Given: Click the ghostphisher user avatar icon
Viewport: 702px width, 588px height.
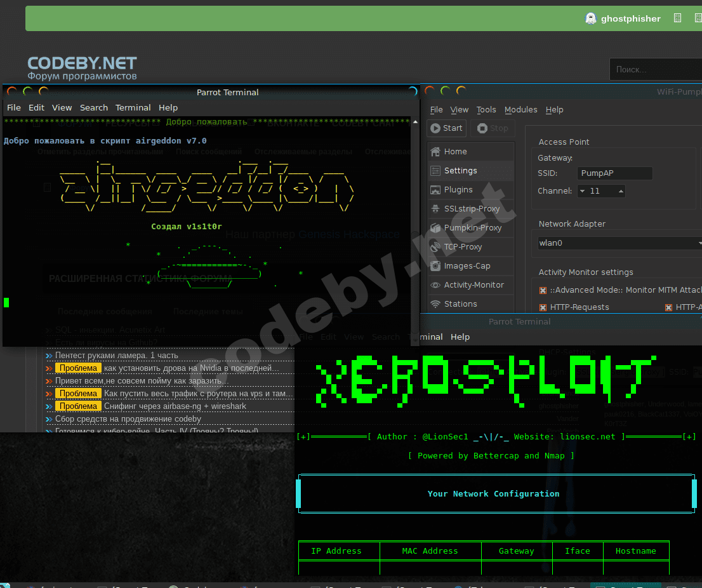Looking at the screenshot, I should (x=591, y=18).
